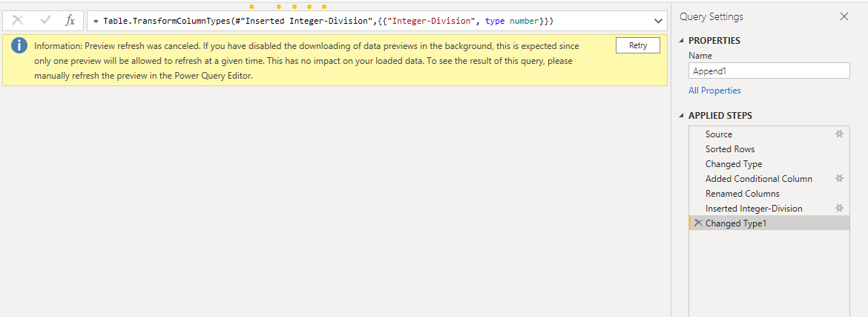The height and width of the screenshot is (317, 868).
Task: Open gear for Inserted Integer-Division step
Action: (x=839, y=208)
